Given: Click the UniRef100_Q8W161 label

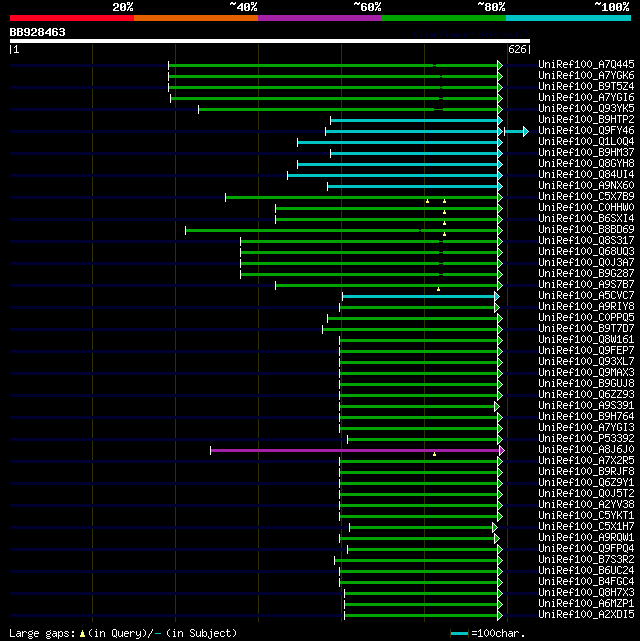Looking at the screenshot, I should pos(586,340).
